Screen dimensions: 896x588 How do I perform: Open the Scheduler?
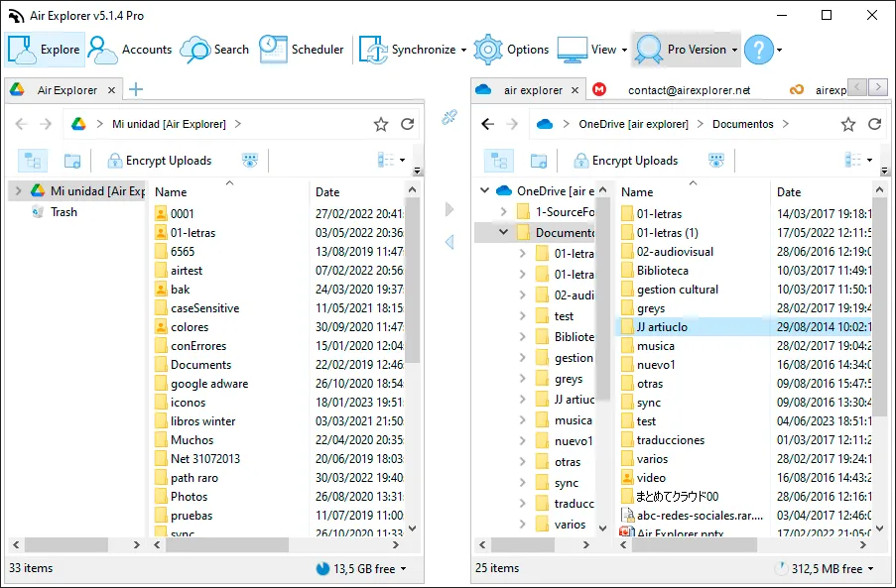(x=301, y=50)
